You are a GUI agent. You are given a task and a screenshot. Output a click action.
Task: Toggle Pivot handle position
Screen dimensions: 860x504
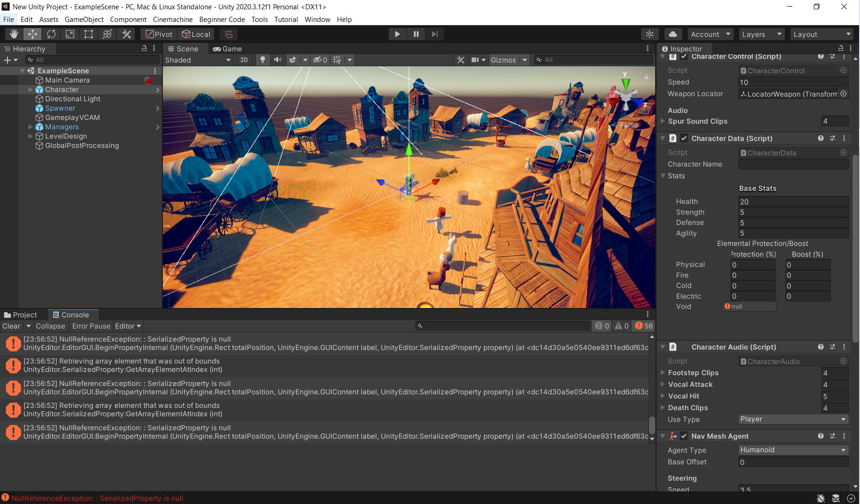click(x=159, y=34)
